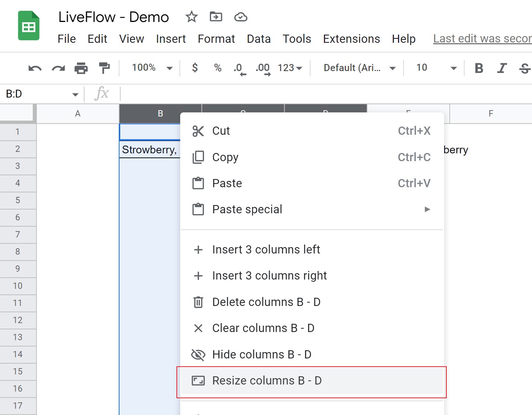Screen dimensions: 532x415
Task: Format as currency with dollar button
Action: [x=195, y=68]
